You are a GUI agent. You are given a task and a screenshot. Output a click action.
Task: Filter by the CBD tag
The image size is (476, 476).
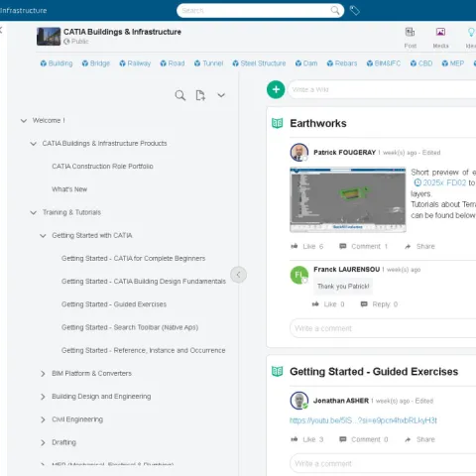point(421,63)
